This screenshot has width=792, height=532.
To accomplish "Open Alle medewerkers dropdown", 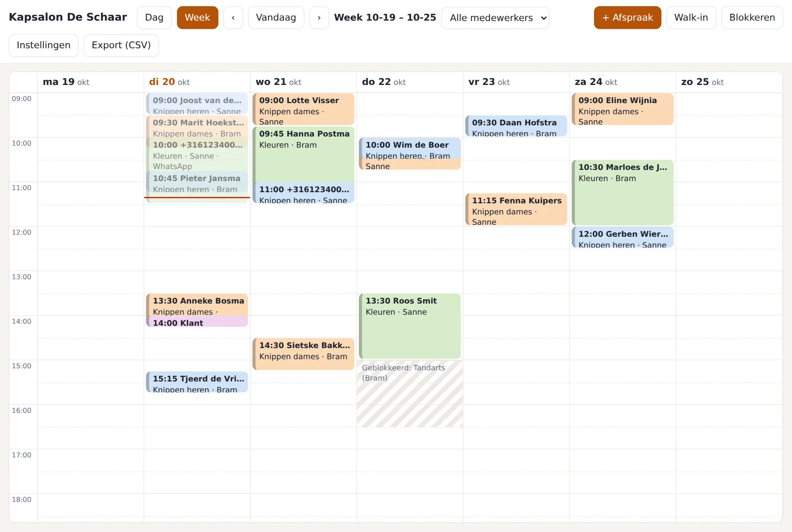I will 495,18.
